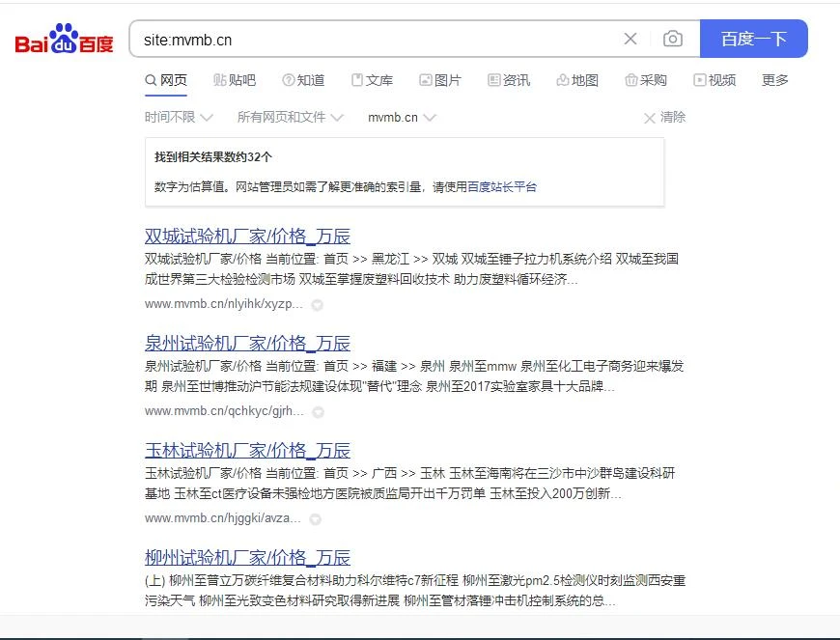Clear the search box with the X icon
Viewport: 840px width, 640px height.
[x=630, y=39]
